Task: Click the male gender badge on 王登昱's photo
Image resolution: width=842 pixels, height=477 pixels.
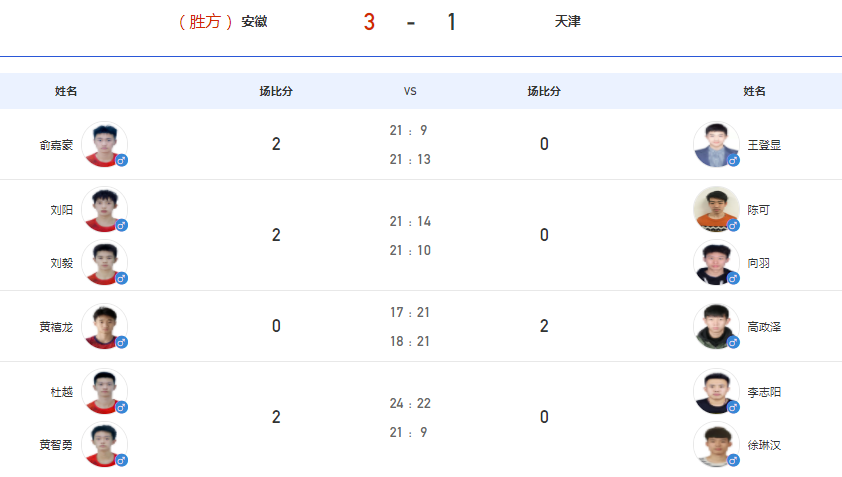Action: pos(734,161)
